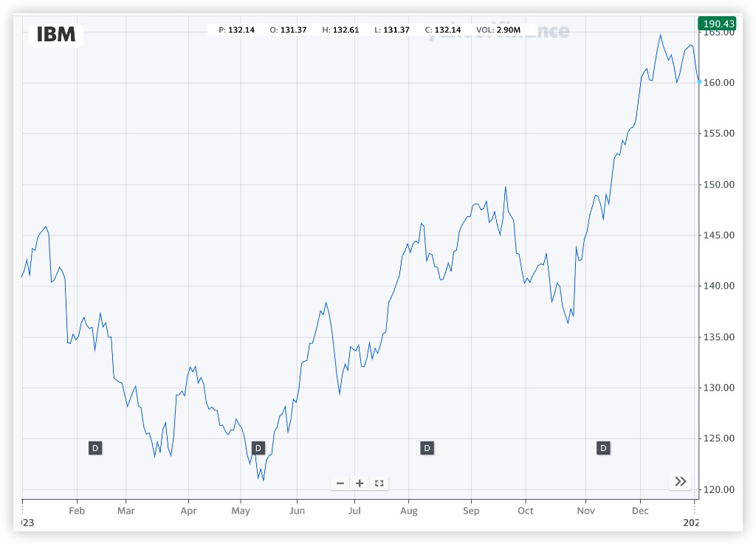The image size is (756, 544).
Task: Select the C: 132.14 close value
Action: [443, 30]
